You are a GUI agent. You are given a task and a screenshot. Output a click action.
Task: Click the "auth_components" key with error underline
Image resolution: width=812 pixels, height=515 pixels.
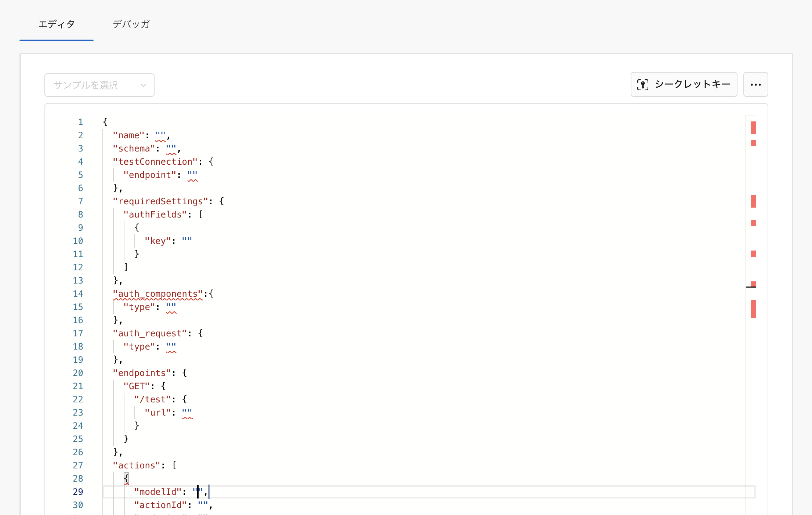coord(158,294)
